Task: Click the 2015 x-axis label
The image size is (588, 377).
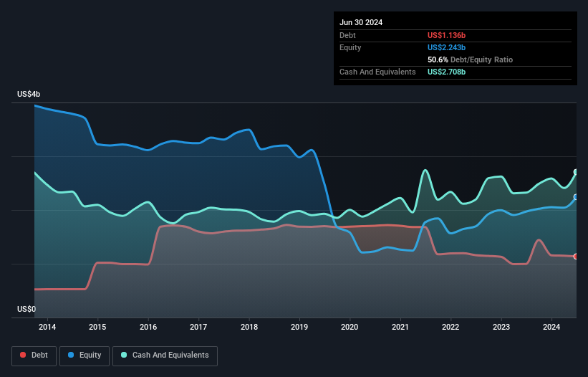Action: 97,327
